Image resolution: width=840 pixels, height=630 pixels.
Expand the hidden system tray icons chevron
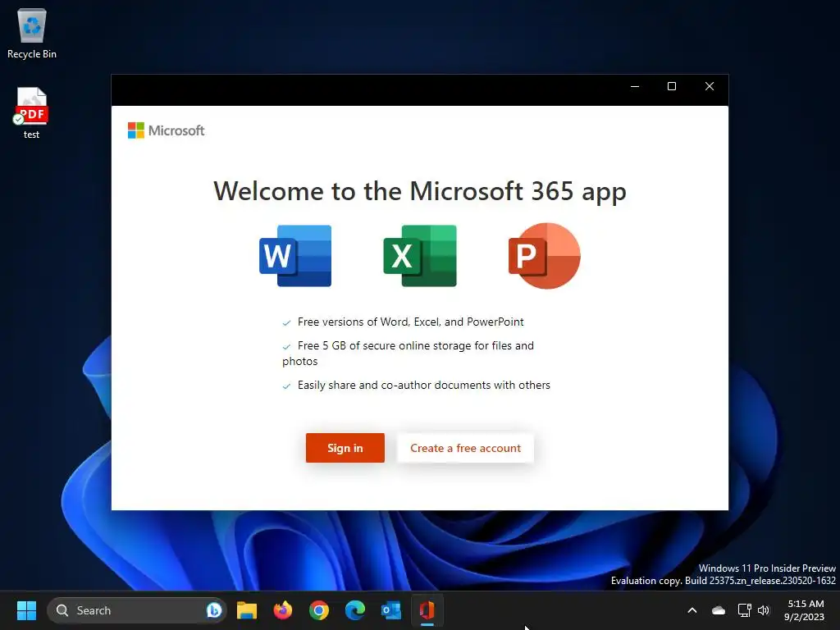click(x=692, y=610)
